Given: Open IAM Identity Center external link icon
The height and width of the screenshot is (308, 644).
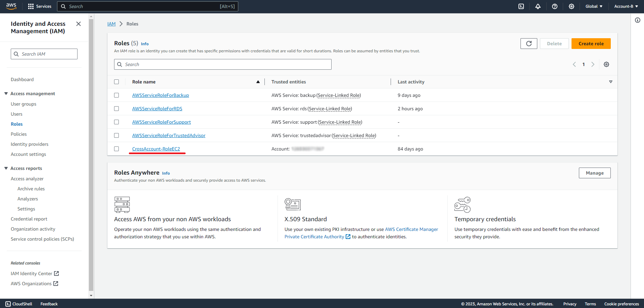Looking at the screenshot, I should point(56,273).
